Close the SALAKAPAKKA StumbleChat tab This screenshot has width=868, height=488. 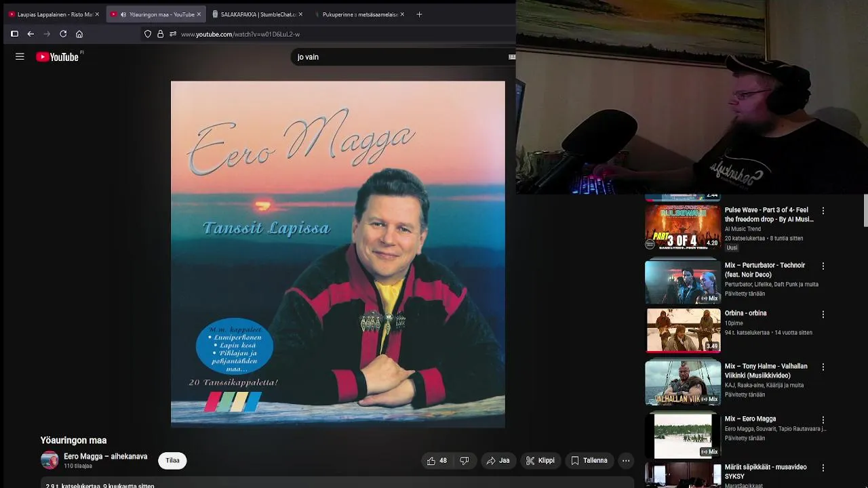(300, 14)
